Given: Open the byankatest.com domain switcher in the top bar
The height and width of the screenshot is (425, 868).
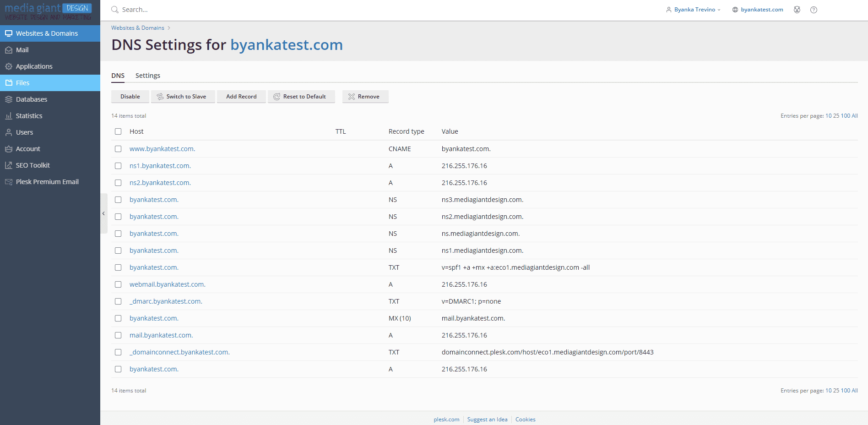Looking at the screenshot, I should pyautogui.click(x=758, y=9).
